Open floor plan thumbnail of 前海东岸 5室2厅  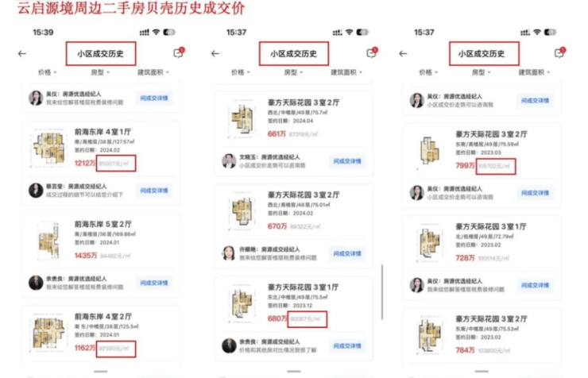pyautogui.click(x=48, y=241)
